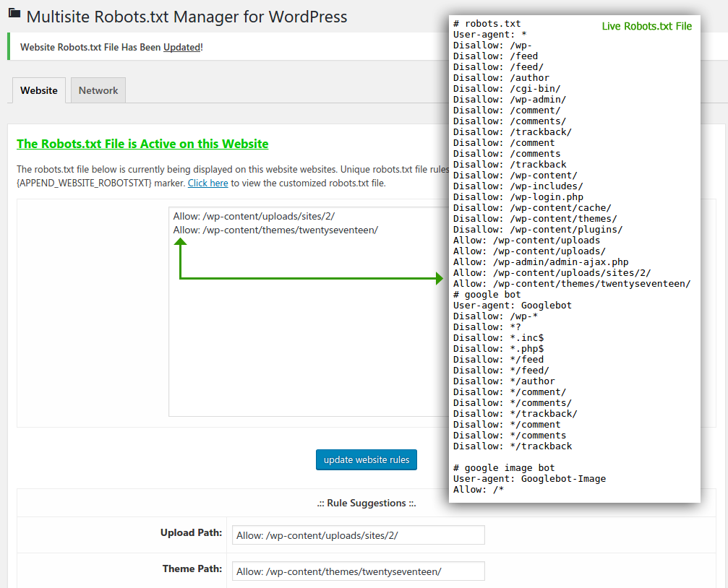The width and height of the screenshot is (728, 588).
Task: Click the folder icon beside the page title
Action: tap(14, 14)
